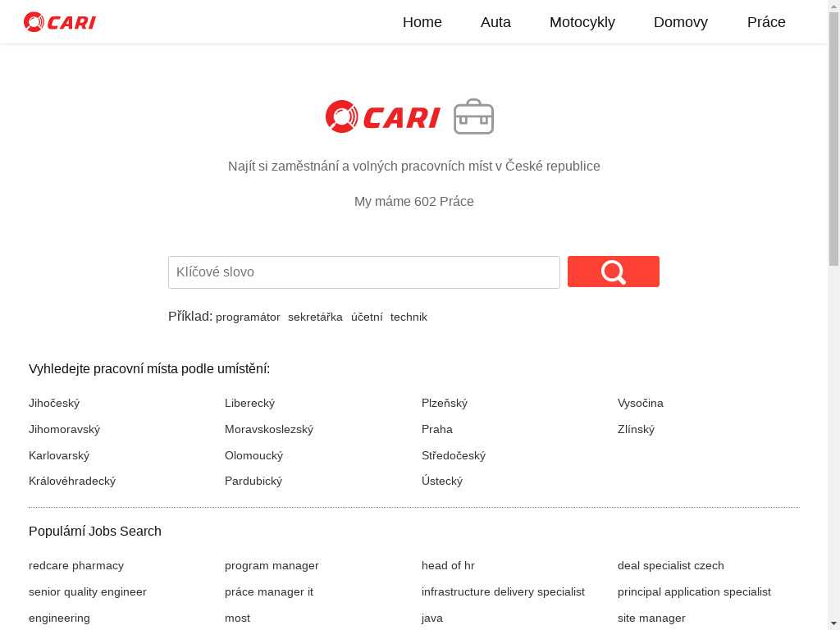
Task: Click the site manager popular search
Action: (651, 618)
